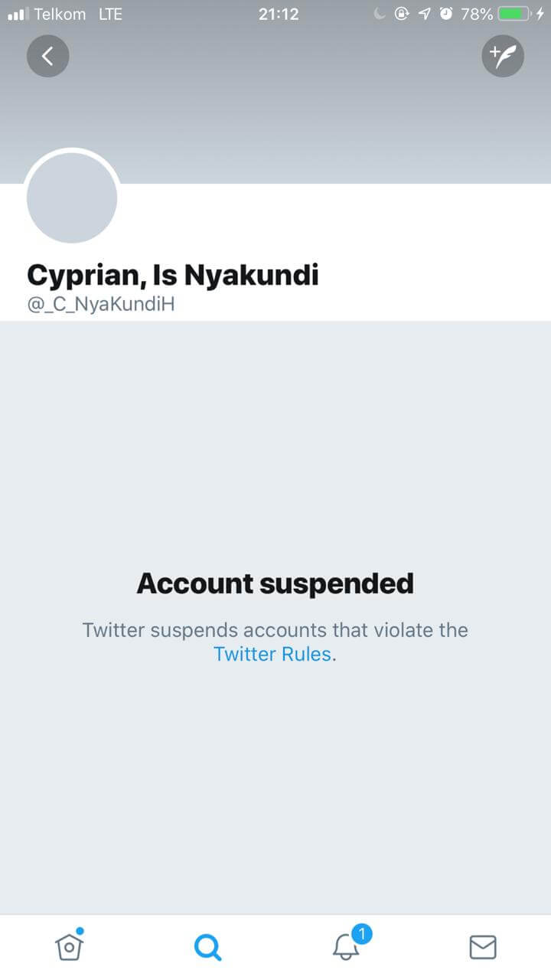Image resolution: width=551 pixels, height=980 pixels.
Task: Open Direct Messages envelope icon
Action: click(x=482, y=947)
